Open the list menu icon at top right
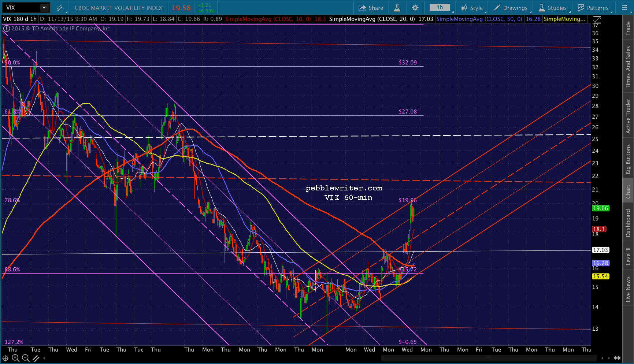Viewport: 634px width, 364px height. pyautogui.click(x=624, y=8)
